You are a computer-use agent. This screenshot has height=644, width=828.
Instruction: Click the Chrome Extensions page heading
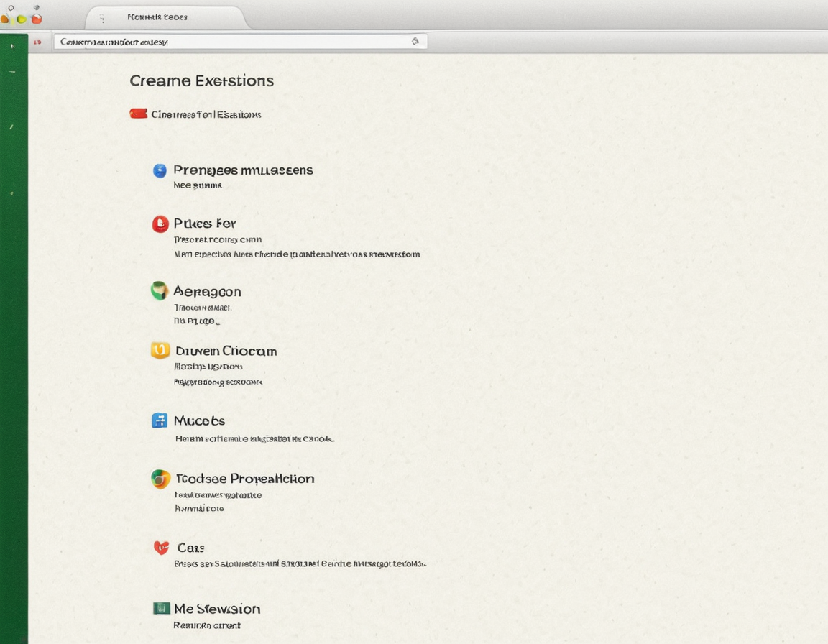click(202, 80)
